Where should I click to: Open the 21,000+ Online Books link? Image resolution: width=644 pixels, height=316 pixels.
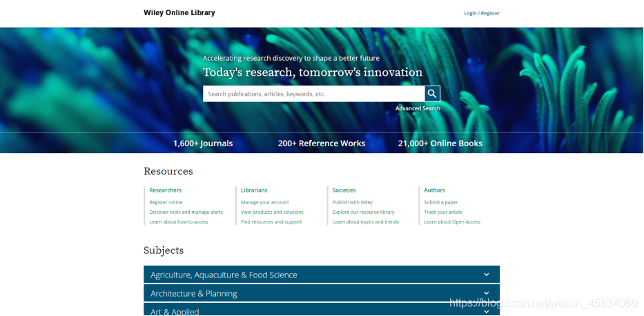tap(440, 144)
